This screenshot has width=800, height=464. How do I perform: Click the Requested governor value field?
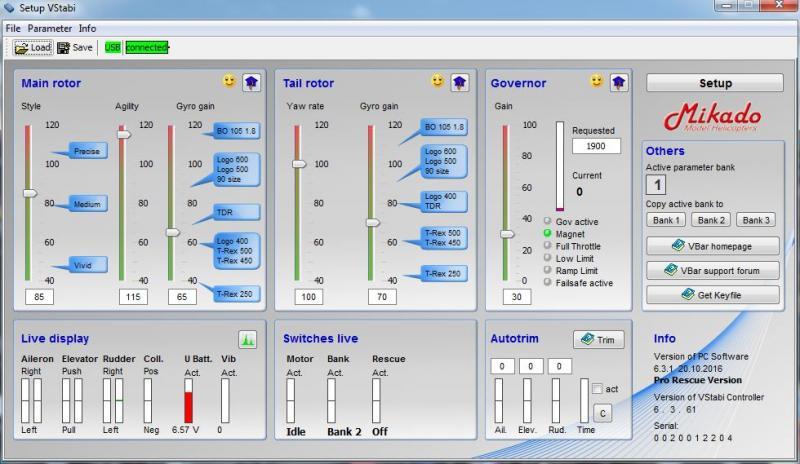tap(596, 146)
